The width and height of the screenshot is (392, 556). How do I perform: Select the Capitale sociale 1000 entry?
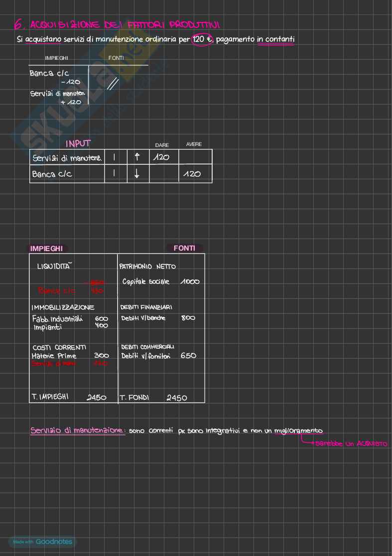pyautogui.click(x=160, y=281)
